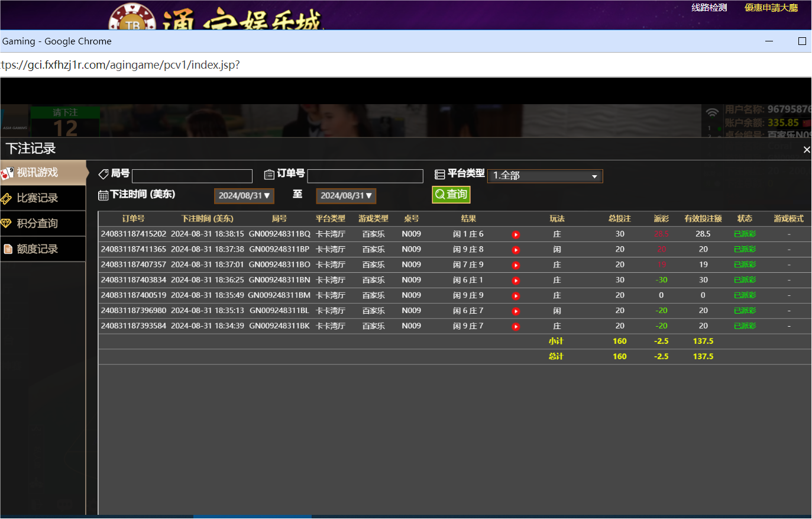Click the 线路检测 link
The image size is (812, 519).
pyautogui.click(x=709, y=9)
